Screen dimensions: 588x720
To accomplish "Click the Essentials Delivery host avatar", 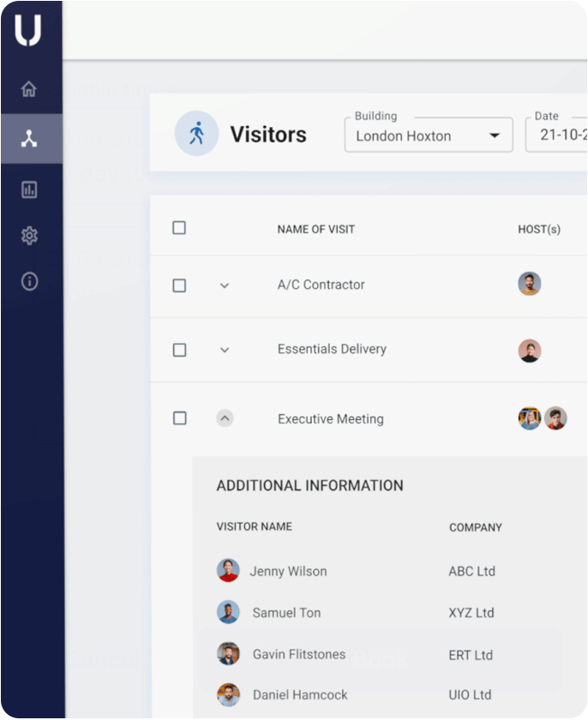I will tap(529, 351).
